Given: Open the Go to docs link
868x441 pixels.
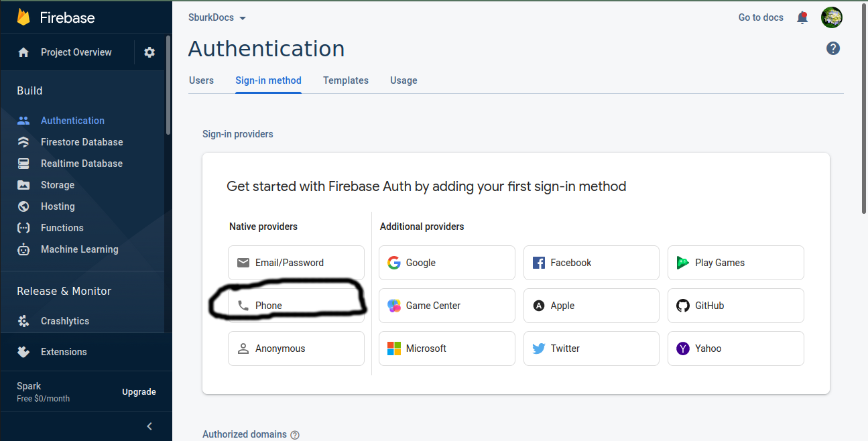Looking at the screenshot, I should point(761,17).
